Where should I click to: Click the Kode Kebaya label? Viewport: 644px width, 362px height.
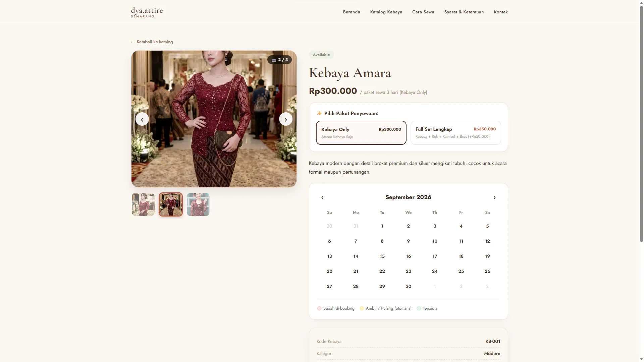coord(329,342)
